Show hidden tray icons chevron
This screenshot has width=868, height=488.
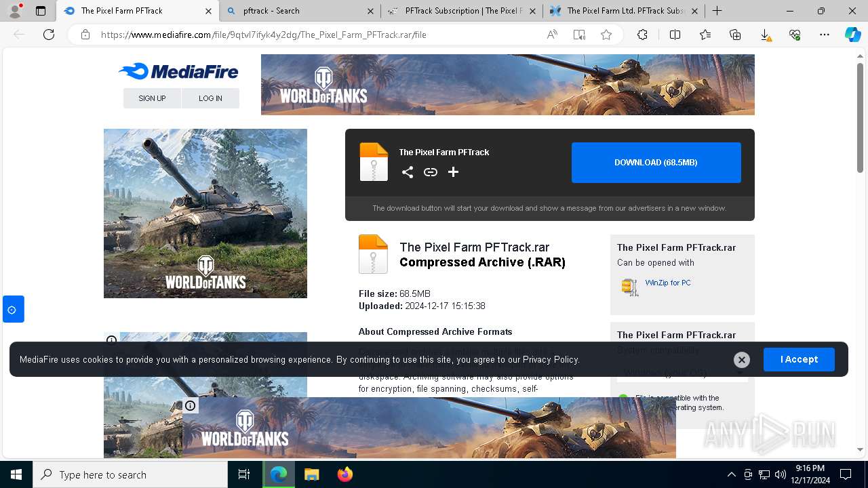point(731,474)
